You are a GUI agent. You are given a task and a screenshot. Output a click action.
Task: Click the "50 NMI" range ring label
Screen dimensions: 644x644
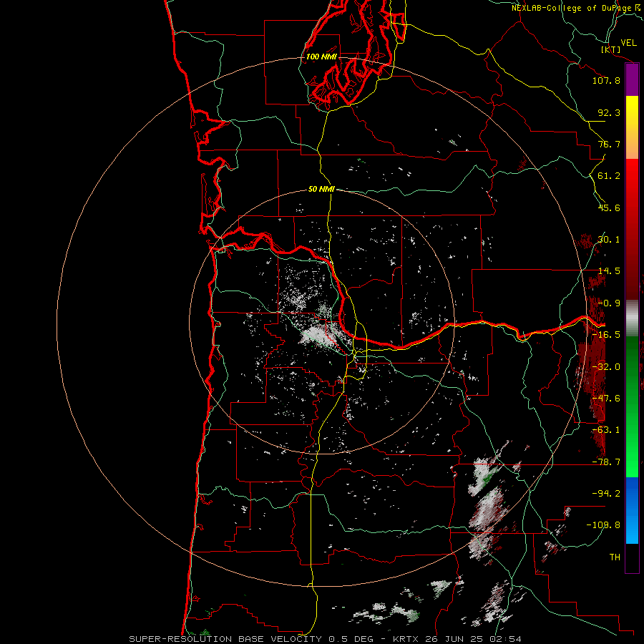tap(321, 190)
